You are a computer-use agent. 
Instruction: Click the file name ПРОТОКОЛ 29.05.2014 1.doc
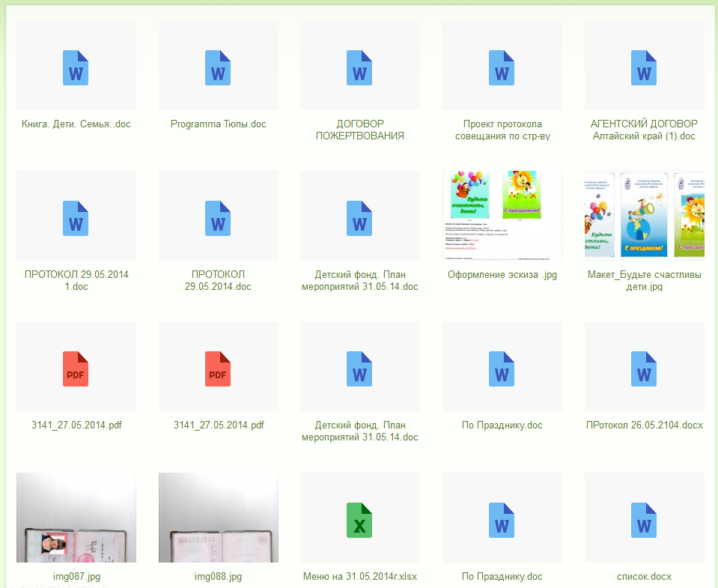point(76,280)
